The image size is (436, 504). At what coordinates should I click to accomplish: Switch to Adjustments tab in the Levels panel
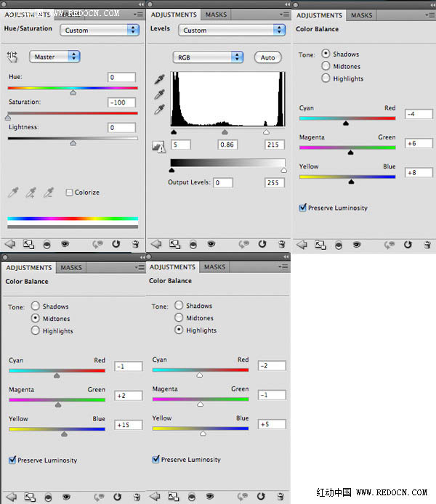click(x=174, y=15)
